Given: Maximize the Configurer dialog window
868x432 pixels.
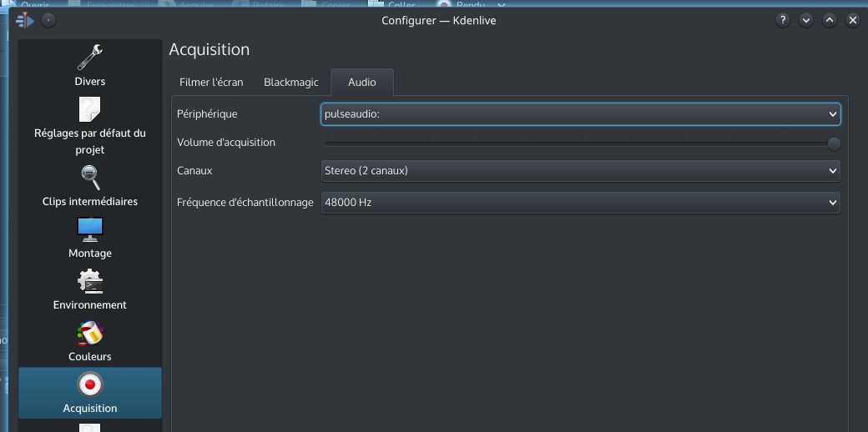Looking at the screenshot, I should (830, 21).
